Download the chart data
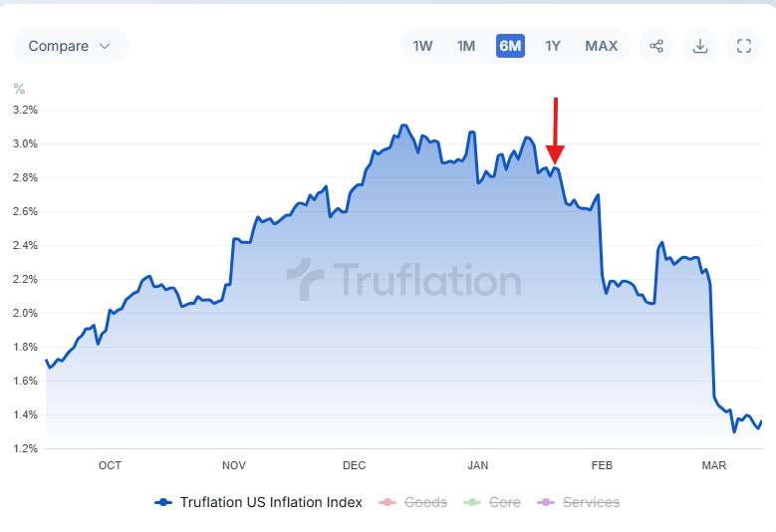 (700, 46)
